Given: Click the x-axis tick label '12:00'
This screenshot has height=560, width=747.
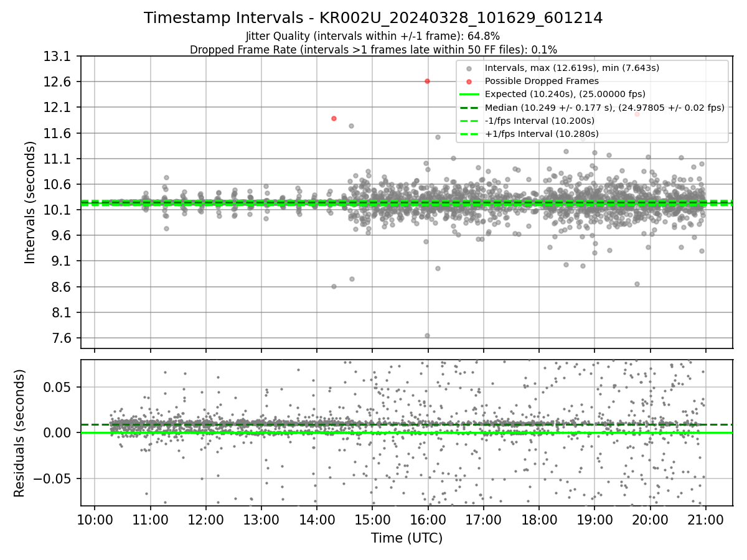Looking at the screenshot, I should tap(205, 520).
